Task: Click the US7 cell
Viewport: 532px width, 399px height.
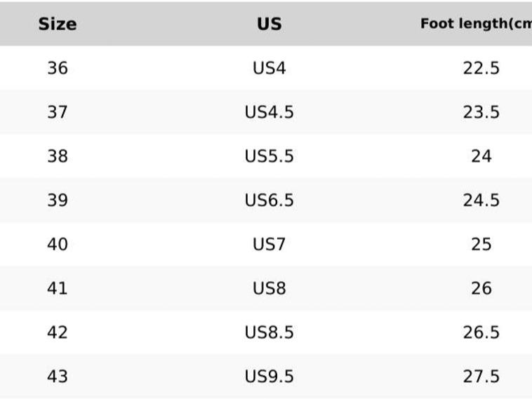Action: (269, 244)
